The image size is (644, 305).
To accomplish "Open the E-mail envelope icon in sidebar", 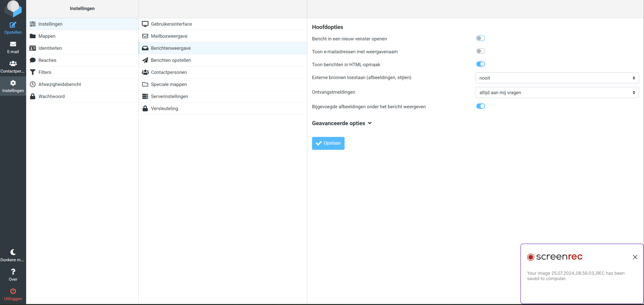I will [13, 44].
